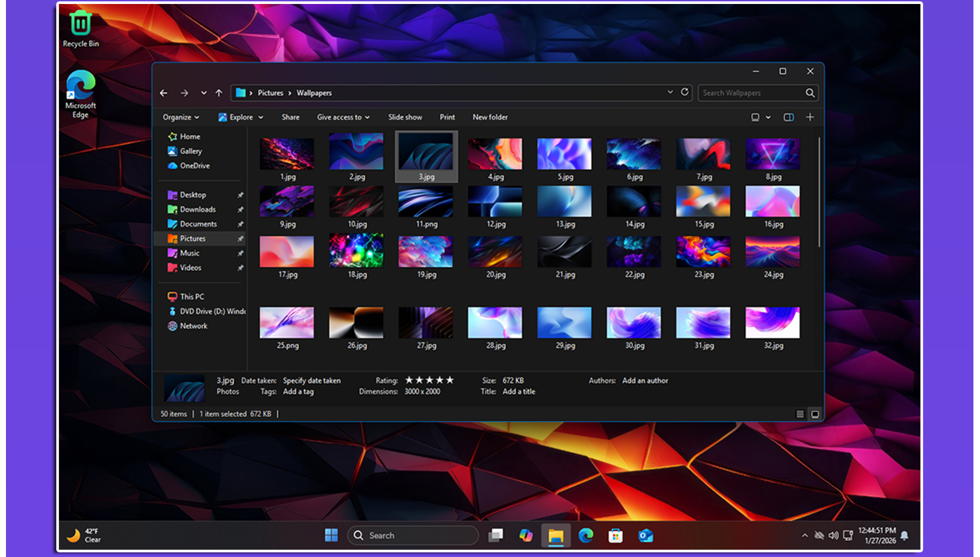The width and height of the screenshot is (980, 557).
Task: Click the plus icon in the toolbar
Action: pyautogui.click(x=810, y=117)
